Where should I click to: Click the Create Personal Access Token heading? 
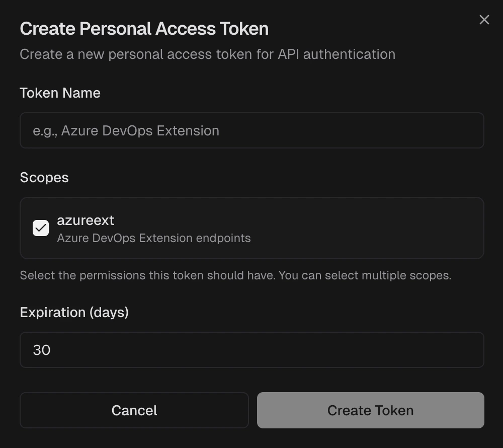pyautogui.click(x=144, y=28)
